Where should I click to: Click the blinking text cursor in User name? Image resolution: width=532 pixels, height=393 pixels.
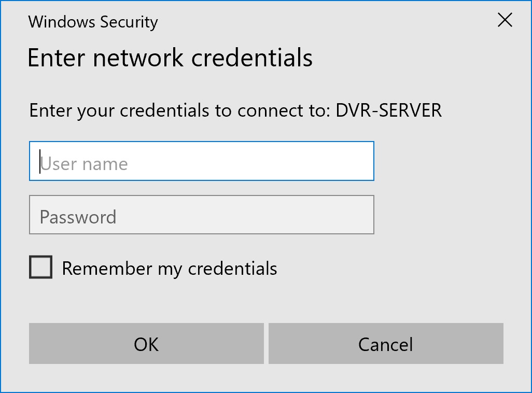click(40, 161)
